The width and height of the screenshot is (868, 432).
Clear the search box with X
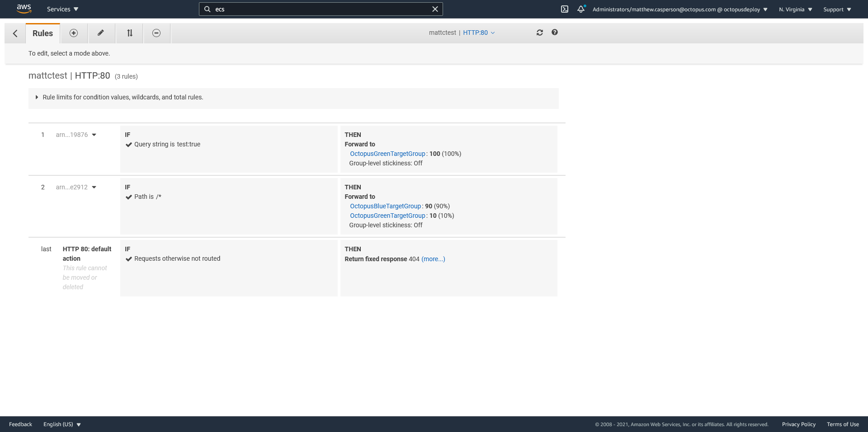point(435,9)
